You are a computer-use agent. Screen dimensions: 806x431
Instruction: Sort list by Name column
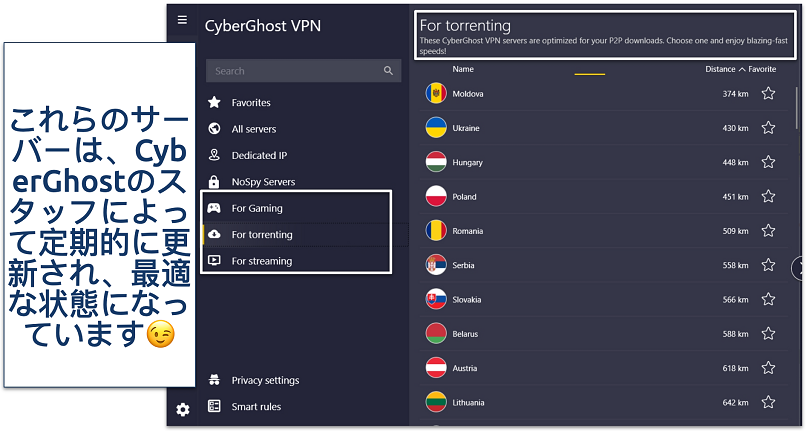coord(463,69)
